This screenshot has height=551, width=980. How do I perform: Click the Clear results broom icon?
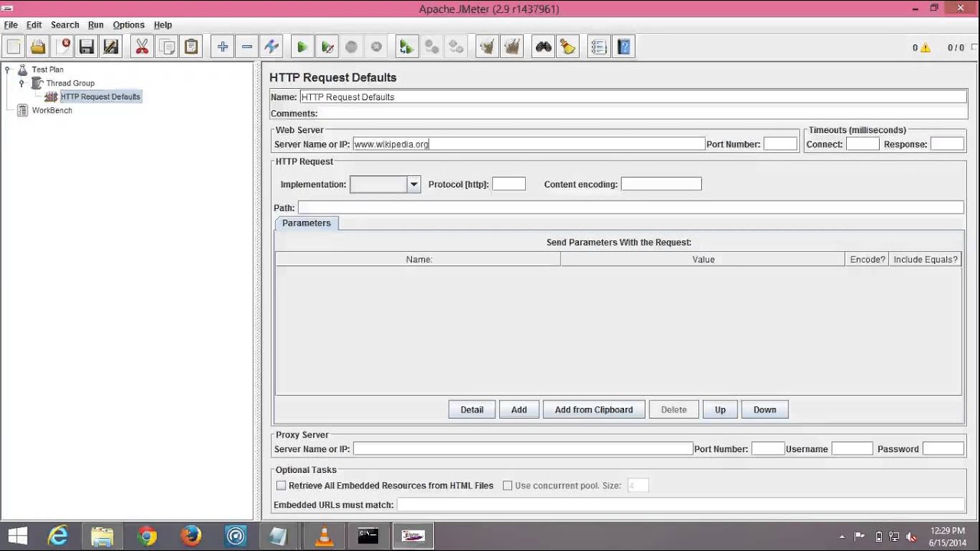tap(487, 47)
